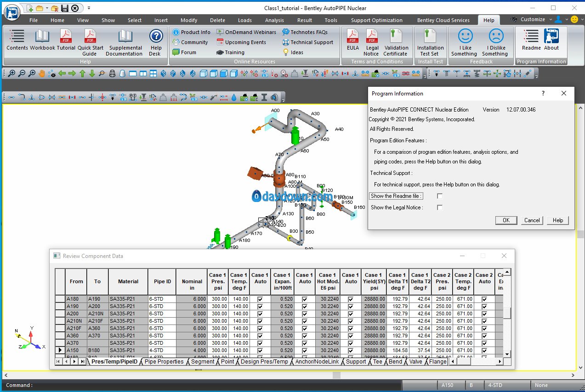This screenshot has width=585, height=392.
Task: Click Cancel in Program Information dialog
Action: 532,220
